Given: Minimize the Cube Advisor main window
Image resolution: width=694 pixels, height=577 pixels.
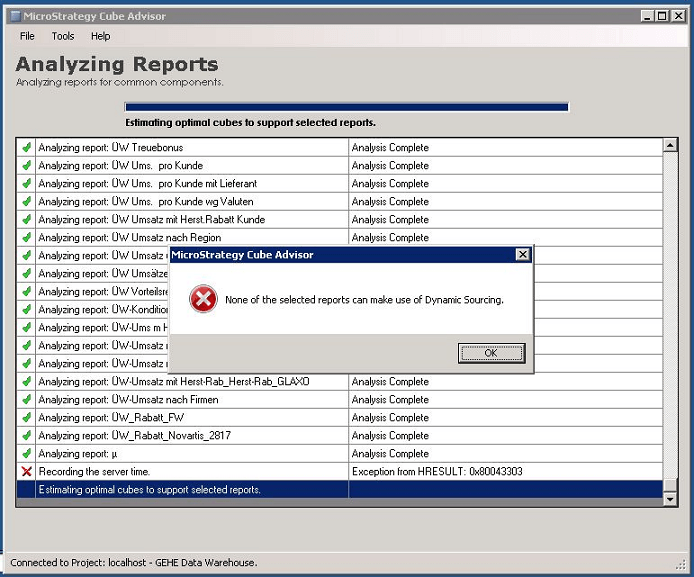Looking at the screenshot, I should [x=647, y=16].
